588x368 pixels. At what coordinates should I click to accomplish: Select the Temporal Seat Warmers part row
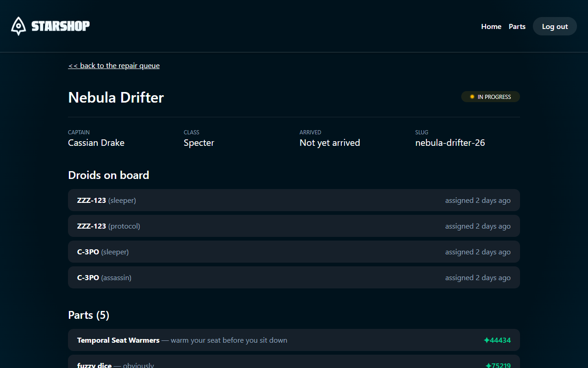[x=294, y=340]
